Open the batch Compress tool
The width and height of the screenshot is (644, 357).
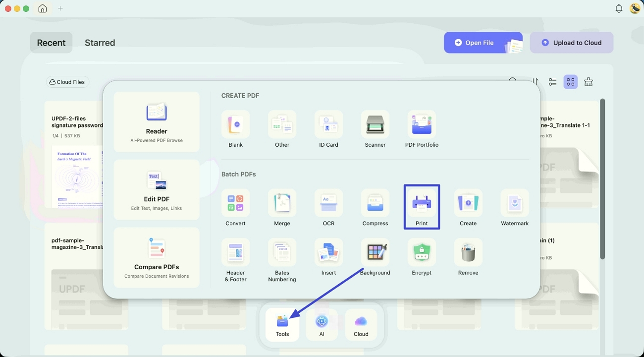click(x=376, y=207)
